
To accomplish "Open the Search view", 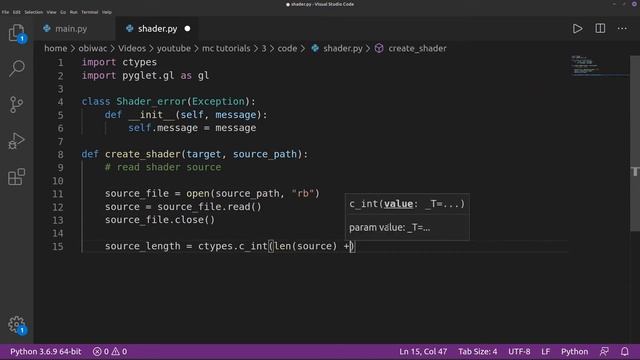I will click(x=16, y=68).
